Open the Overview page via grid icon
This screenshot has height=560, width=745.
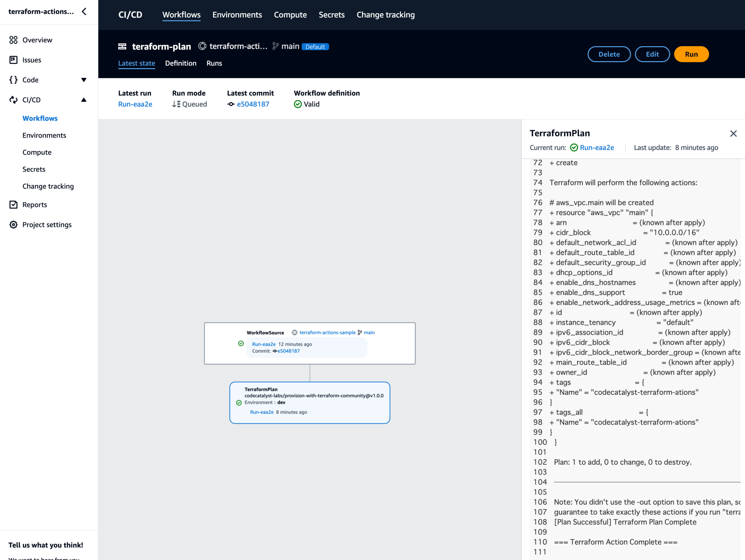click(13, 40)
